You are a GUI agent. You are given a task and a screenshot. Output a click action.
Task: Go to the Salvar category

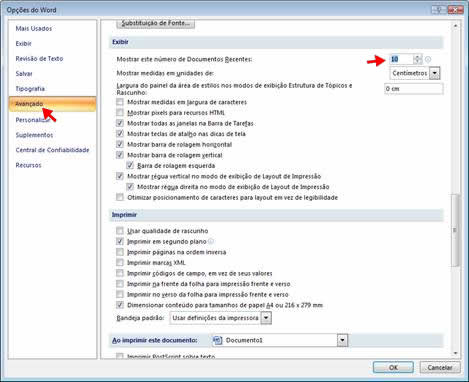click(x=24, y=74)
